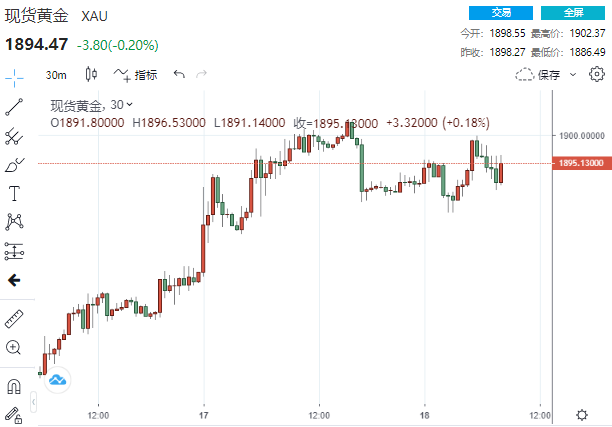The height and width of the screenshot is (427, 612).
Task: Open the chart pattern tool
Action: (x=14, y=221)
